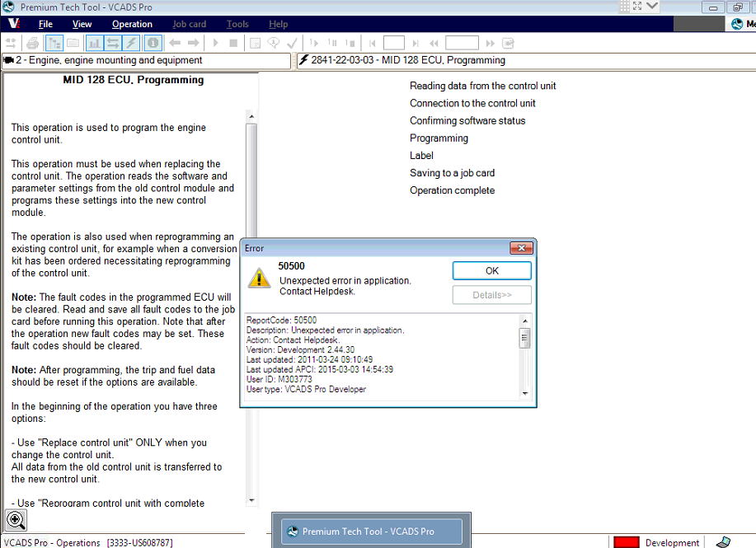Click the Volvo V logo in menu bar
Image resolution: width=756 pixels, height=548 pixels.
[x=14, y=23]
